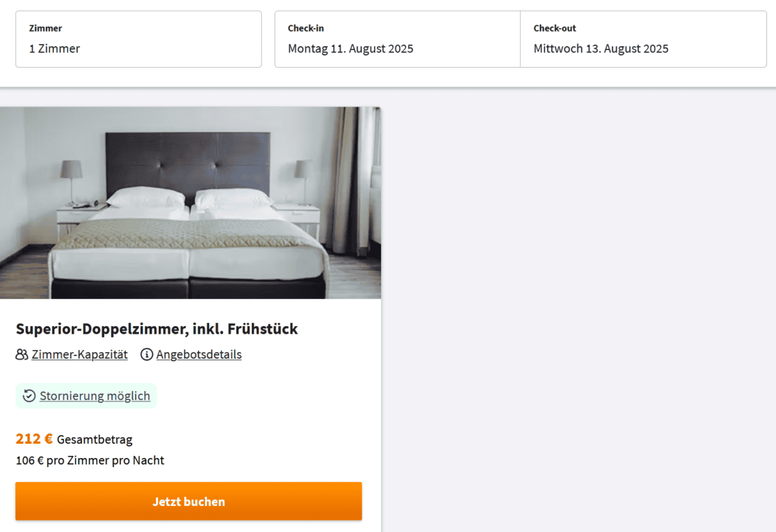
Task: Click the Superior-Doppelzimmer room title
Action: coord(157,329)
